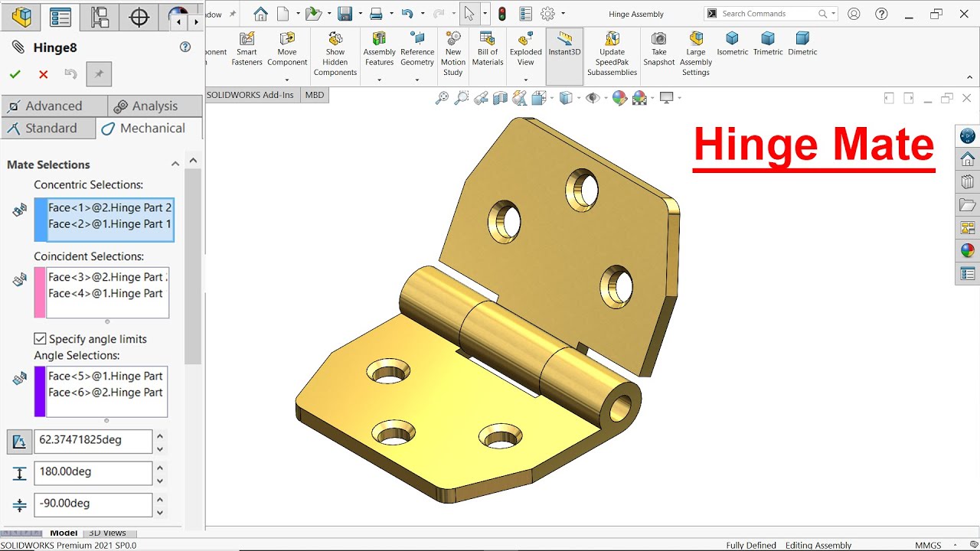This screenshot has height=551, width=980.
Task: Start a New Motion Study
Action: pyautogui.click(x=453, y=54)
